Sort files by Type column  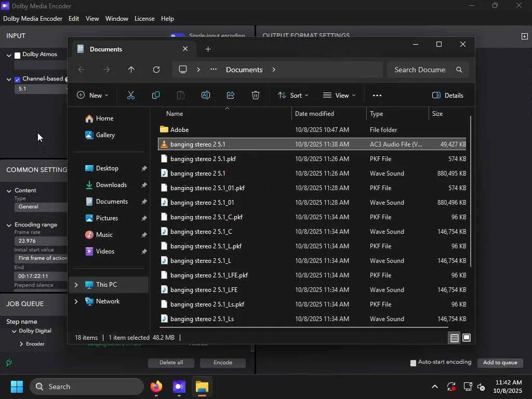(397, 114)
